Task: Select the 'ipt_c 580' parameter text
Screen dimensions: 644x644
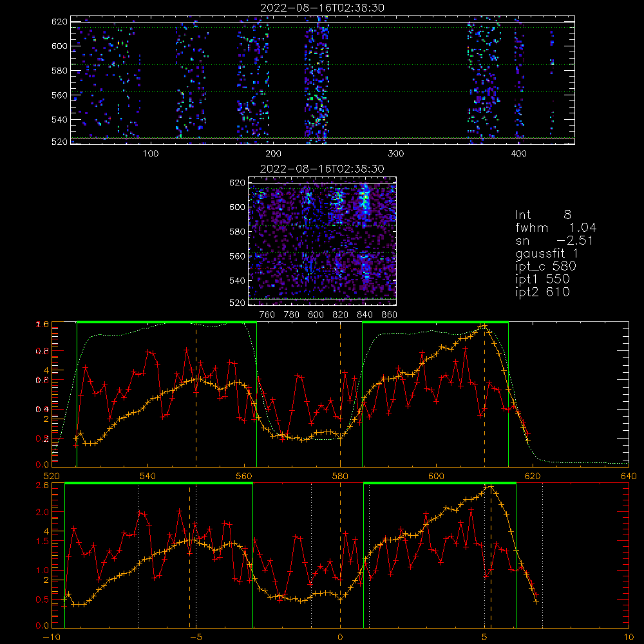Action: [x=546, y=267]
